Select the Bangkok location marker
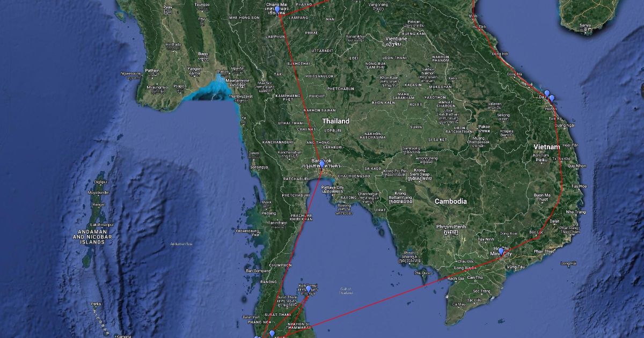 click(321, 164)
